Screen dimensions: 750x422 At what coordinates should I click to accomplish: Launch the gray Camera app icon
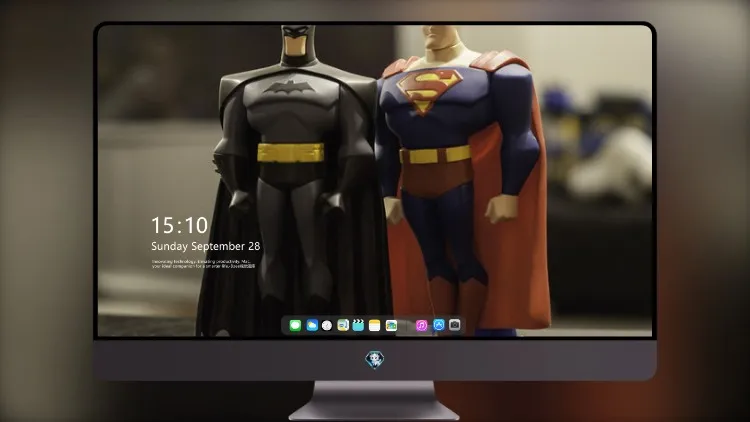pos(455,325)
